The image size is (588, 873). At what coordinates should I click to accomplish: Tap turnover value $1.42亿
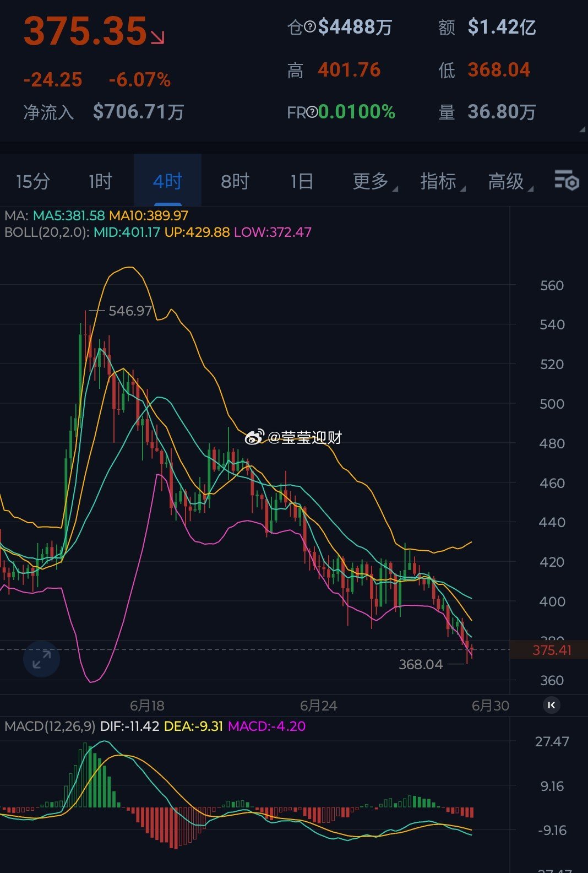[502, 26]
